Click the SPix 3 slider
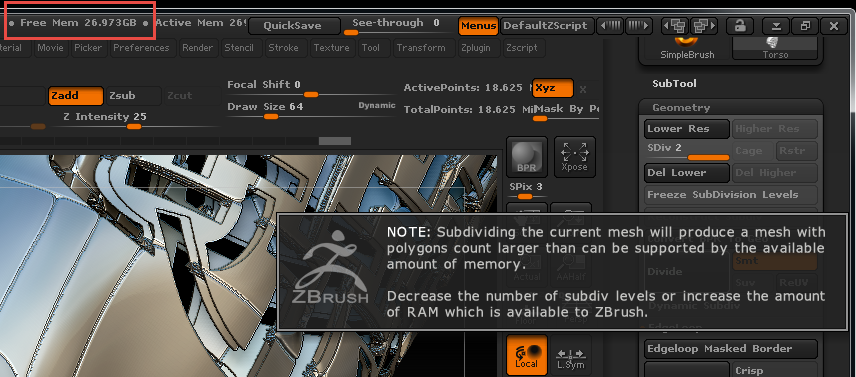856x377 pixels. click(526, 190)
